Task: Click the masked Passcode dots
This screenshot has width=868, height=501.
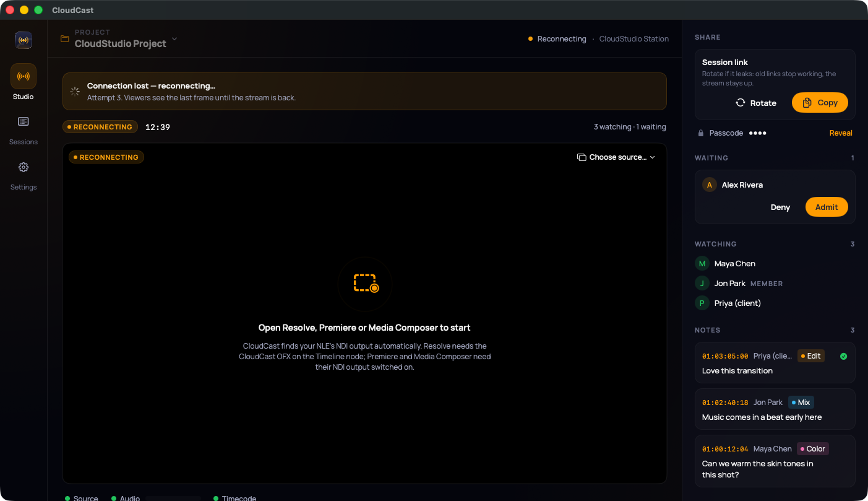Action: pyautogui.click(x=758, y=133)
